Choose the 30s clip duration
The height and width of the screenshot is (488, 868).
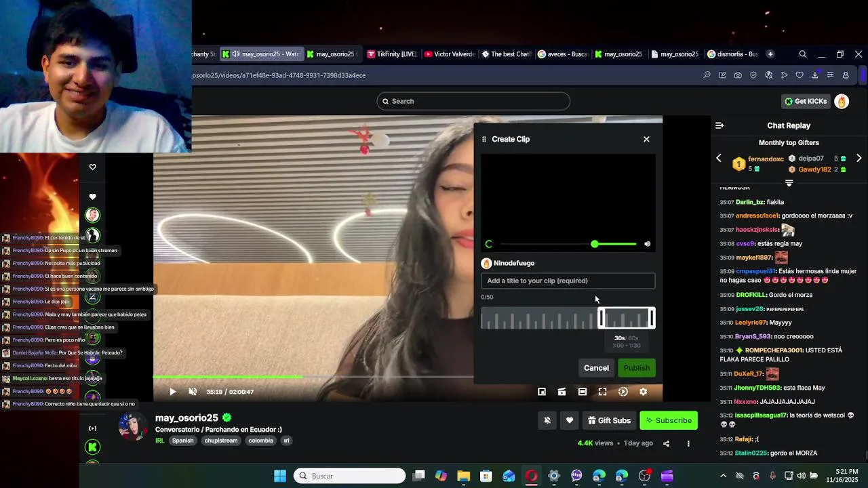[x=619, y=338]
